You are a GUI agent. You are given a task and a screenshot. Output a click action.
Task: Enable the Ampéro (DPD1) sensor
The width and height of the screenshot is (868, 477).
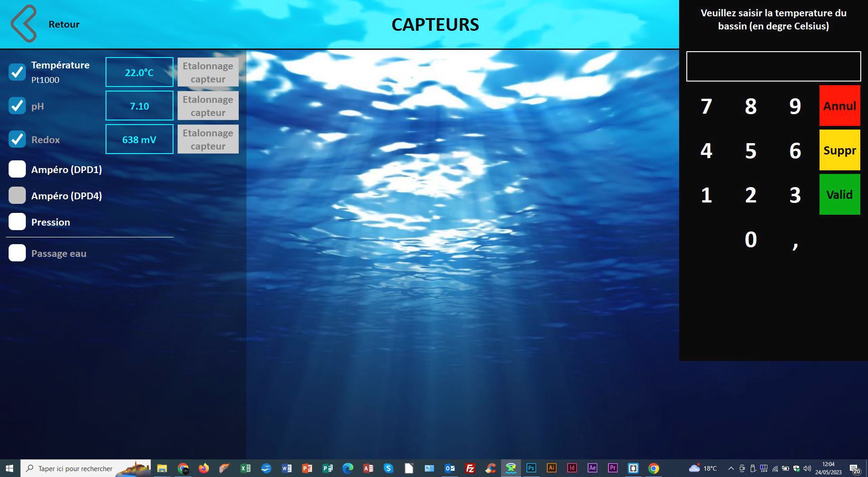tap(17, 169)
